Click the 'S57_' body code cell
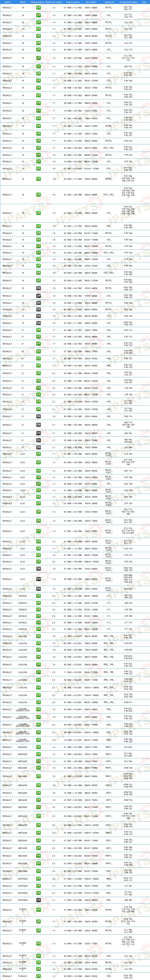Image resolution: width=150 pixels, height=980 pixels. click(x=109, y=484)
